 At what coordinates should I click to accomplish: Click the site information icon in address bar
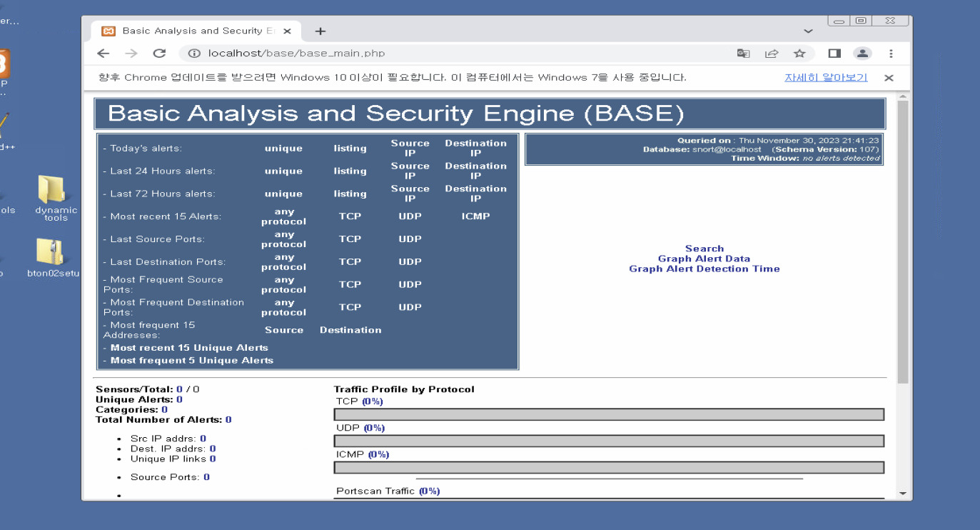point(193,54)
